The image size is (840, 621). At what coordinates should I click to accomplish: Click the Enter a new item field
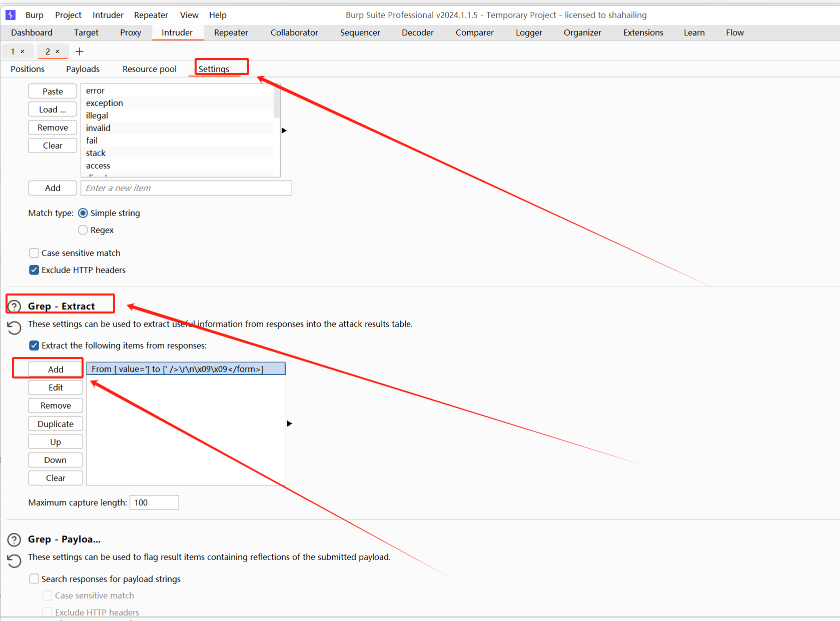point(186,188)
